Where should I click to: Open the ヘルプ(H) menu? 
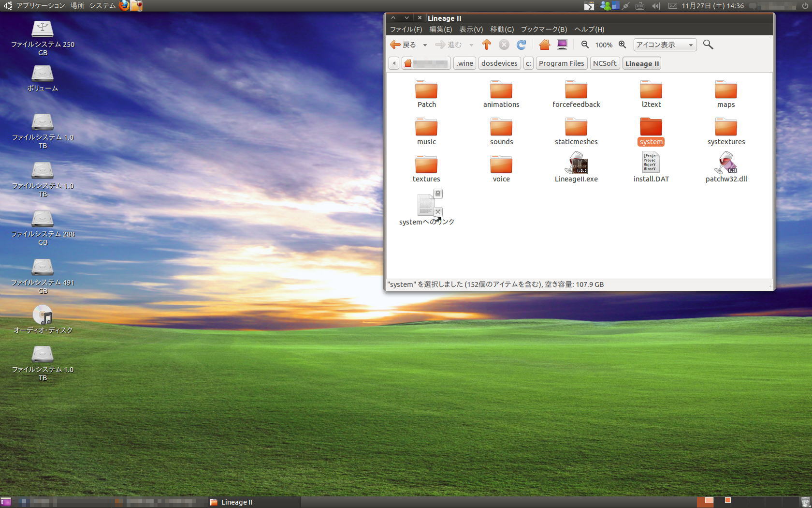click(589, 29)
